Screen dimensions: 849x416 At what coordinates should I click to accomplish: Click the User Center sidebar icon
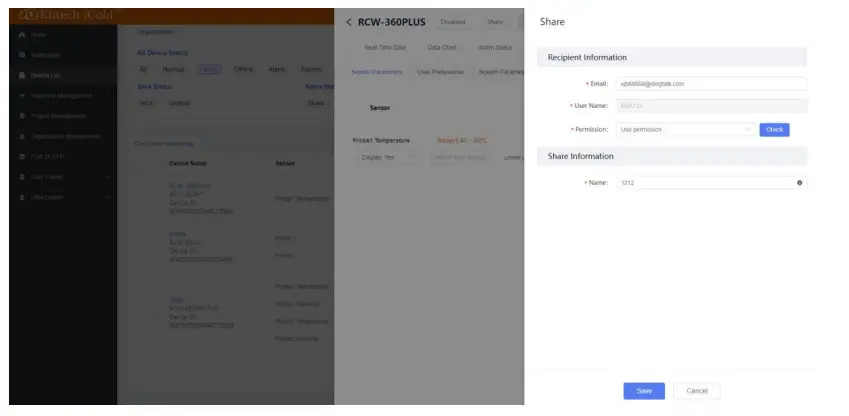pyautogui.click(x=22, y=177)
